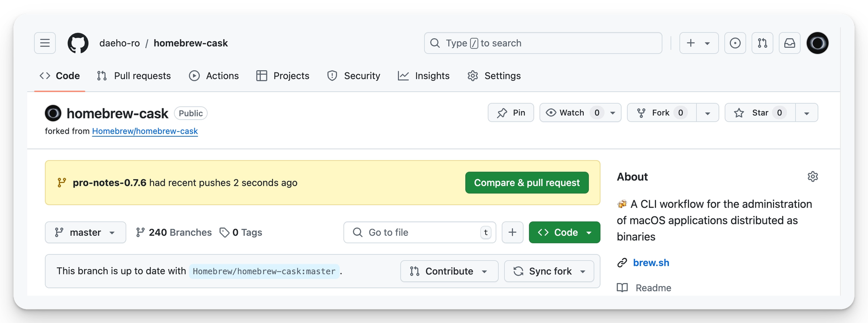Open the Sync fork dropdown
868x323 pixels.
[x=549, y=271]
